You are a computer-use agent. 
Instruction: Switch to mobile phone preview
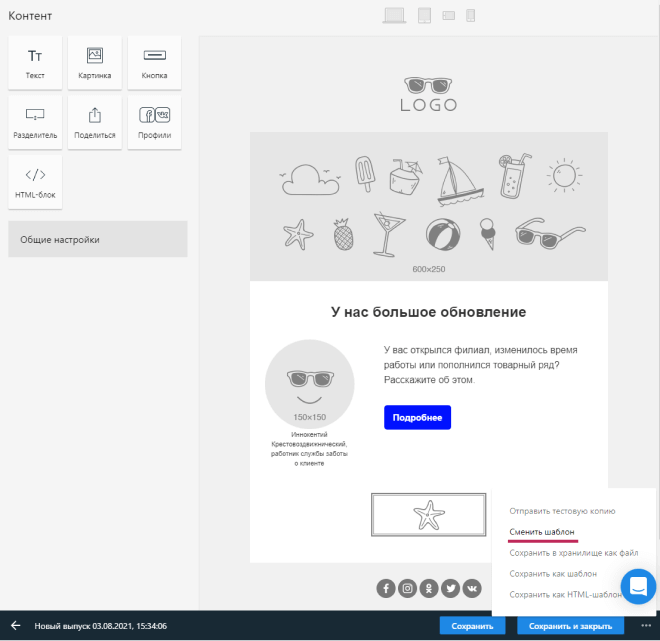471,15
